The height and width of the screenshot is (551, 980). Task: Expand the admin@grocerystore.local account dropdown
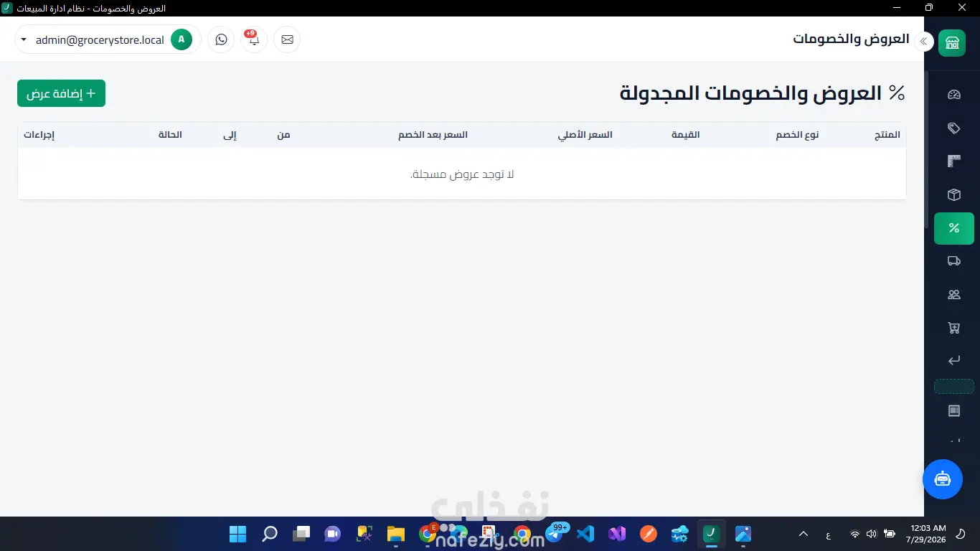coord(108,39)
